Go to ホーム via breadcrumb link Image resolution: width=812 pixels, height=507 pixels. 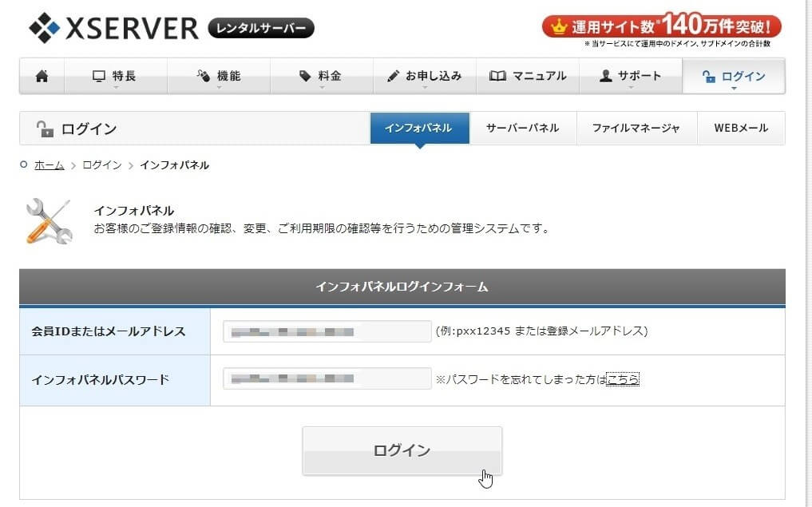(49, 165)
